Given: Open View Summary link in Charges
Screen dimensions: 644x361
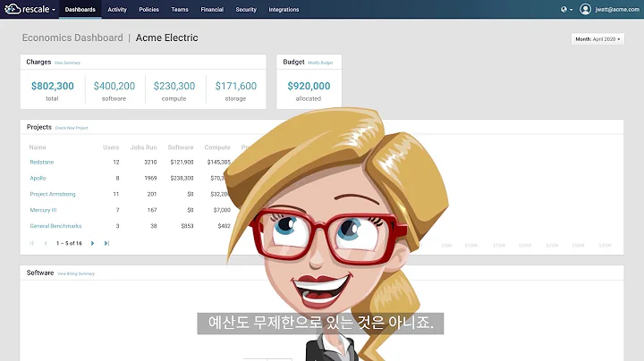Looking at the screenshot, I should 67,63.
